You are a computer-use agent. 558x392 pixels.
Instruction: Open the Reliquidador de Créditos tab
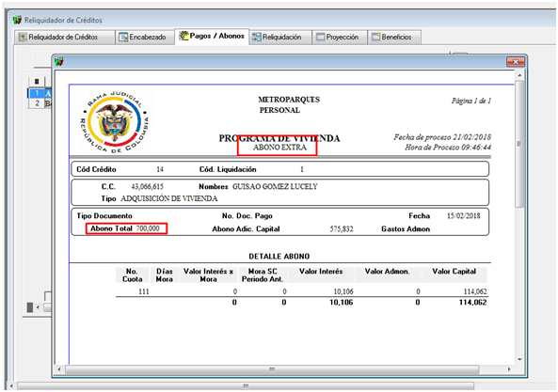click(x=65, y=38)
